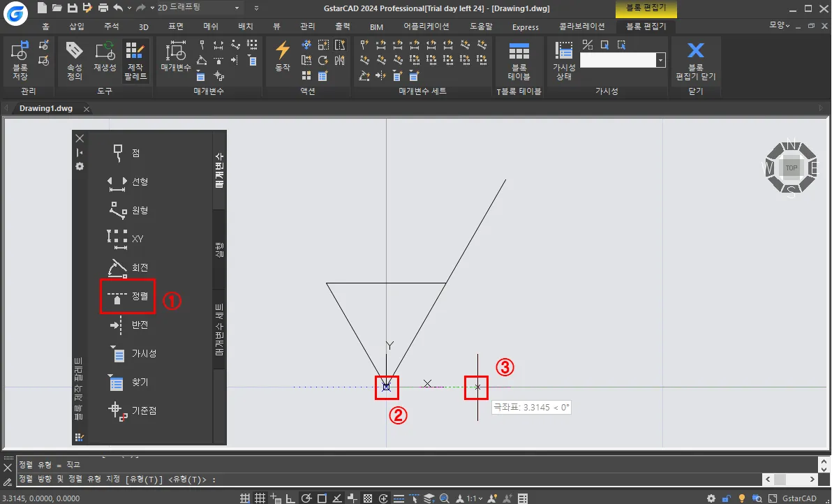Switch to the 매개변수 palette side tab

pos(219,170)
